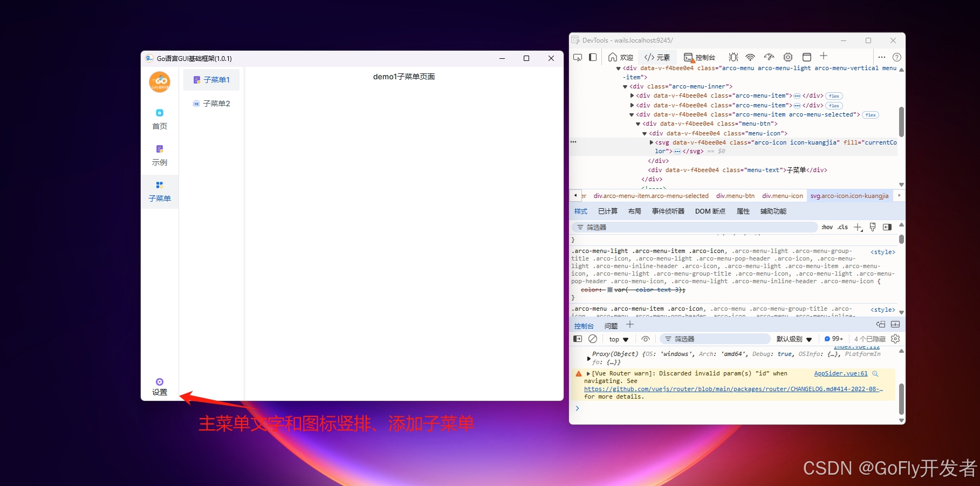The height and width of the screenshot is (486, 980).
Task: Activate the inspect element picker in DevTools
Action: 578,57
